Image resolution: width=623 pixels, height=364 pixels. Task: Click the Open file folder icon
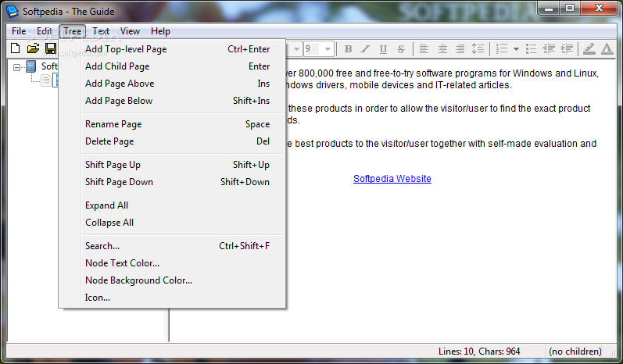(x=33, y=48)
